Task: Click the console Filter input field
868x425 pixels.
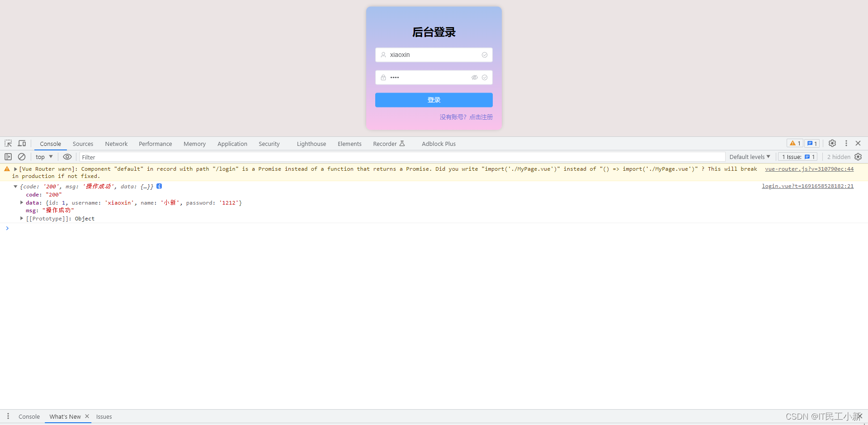Action: tap(181, 157)
